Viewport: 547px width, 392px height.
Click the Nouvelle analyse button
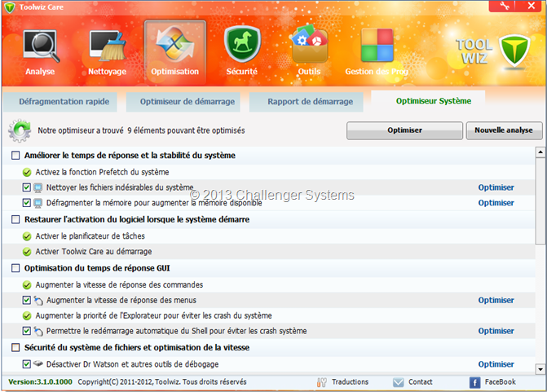[504, 130]
